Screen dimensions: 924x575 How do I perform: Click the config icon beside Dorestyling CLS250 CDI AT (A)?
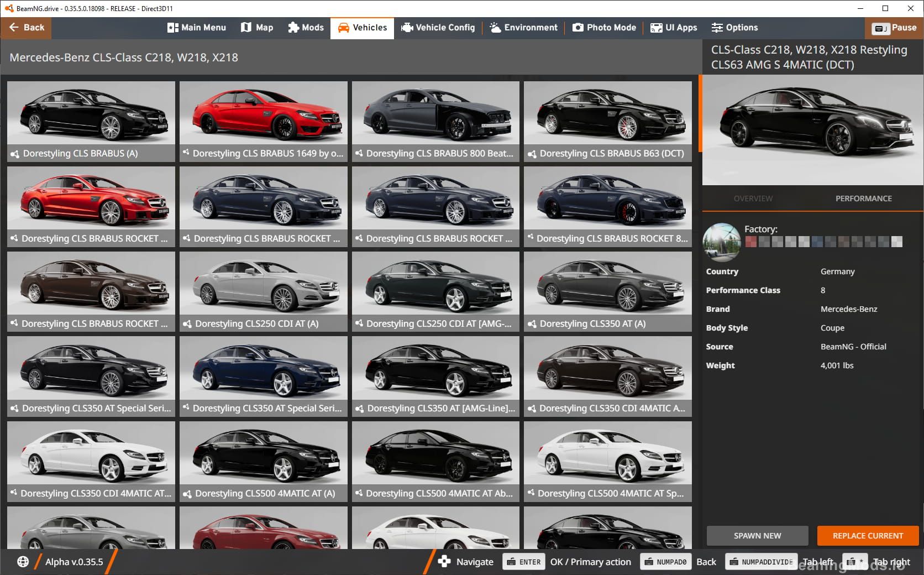click(x=187, y=324)
